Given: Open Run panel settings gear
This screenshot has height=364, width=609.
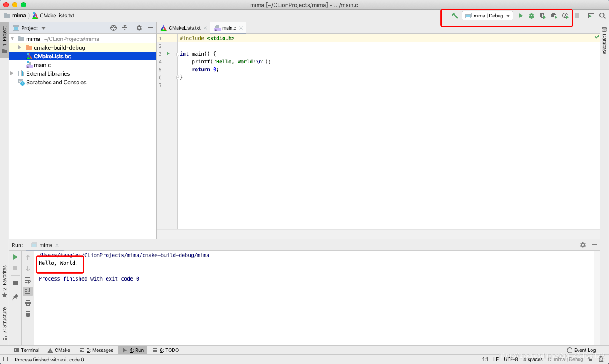Looking at the screenshot, I should pos(583,245).
